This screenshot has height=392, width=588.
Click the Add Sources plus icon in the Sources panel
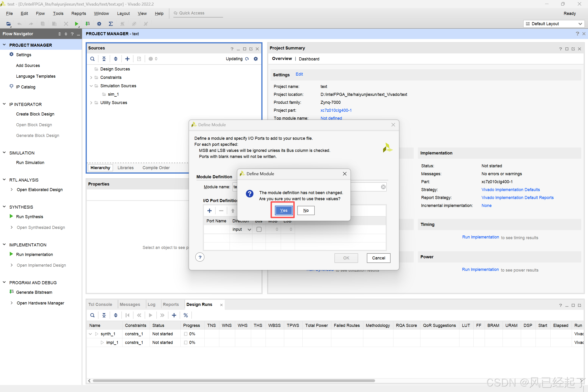(x=127, y=59)
